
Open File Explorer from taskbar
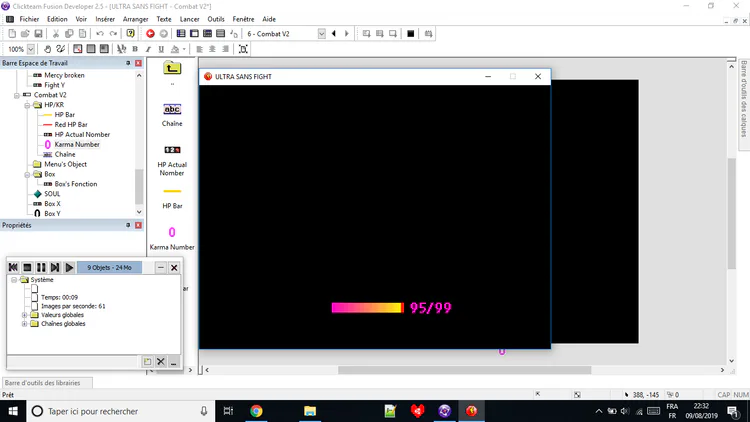coord(310,411)
